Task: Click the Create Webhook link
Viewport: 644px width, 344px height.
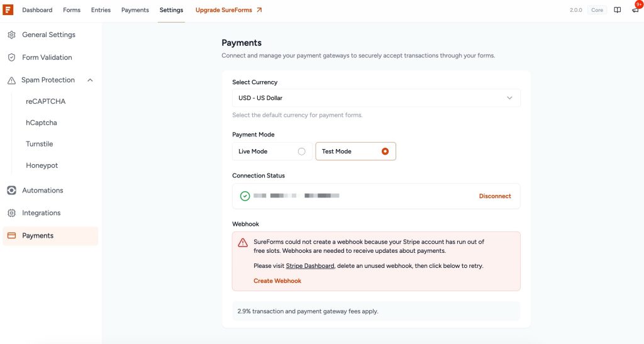Action: [277, 280]
